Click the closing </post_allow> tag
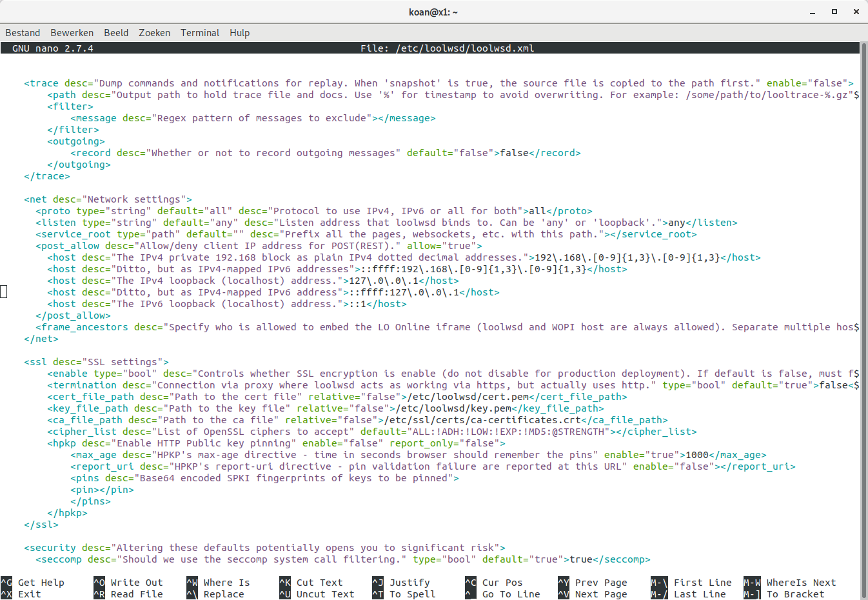The image size is (868, 600). tap(74, 315)
